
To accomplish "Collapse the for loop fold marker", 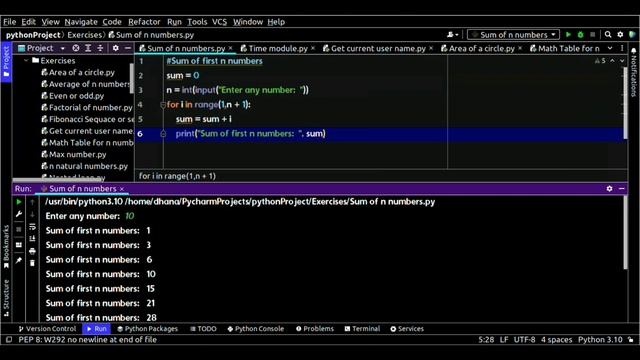I will tap(163, 105).
